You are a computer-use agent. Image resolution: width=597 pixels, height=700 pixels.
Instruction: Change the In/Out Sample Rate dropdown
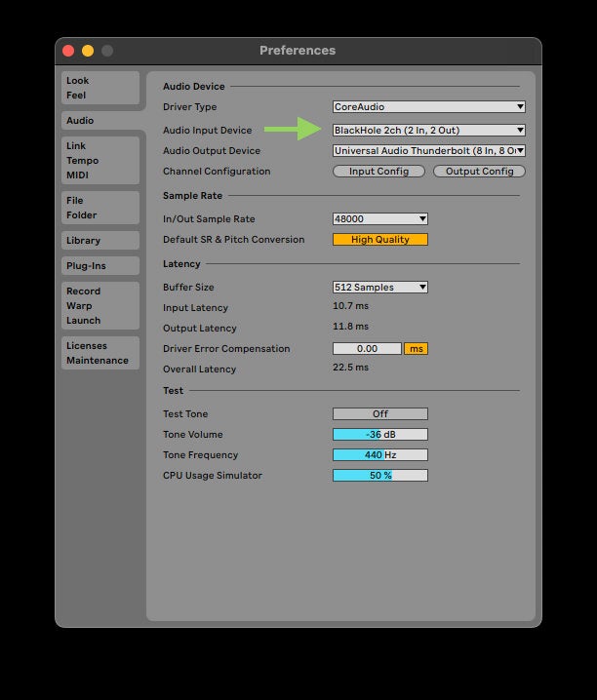(380, 218)
